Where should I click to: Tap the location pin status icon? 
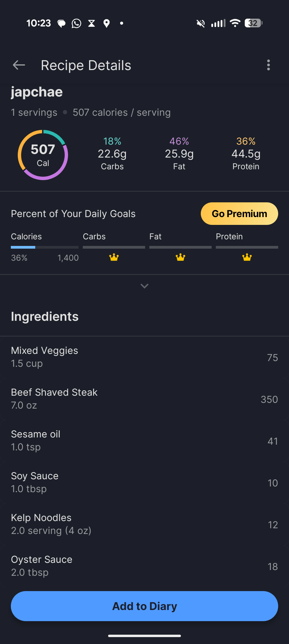pos(106,23)
